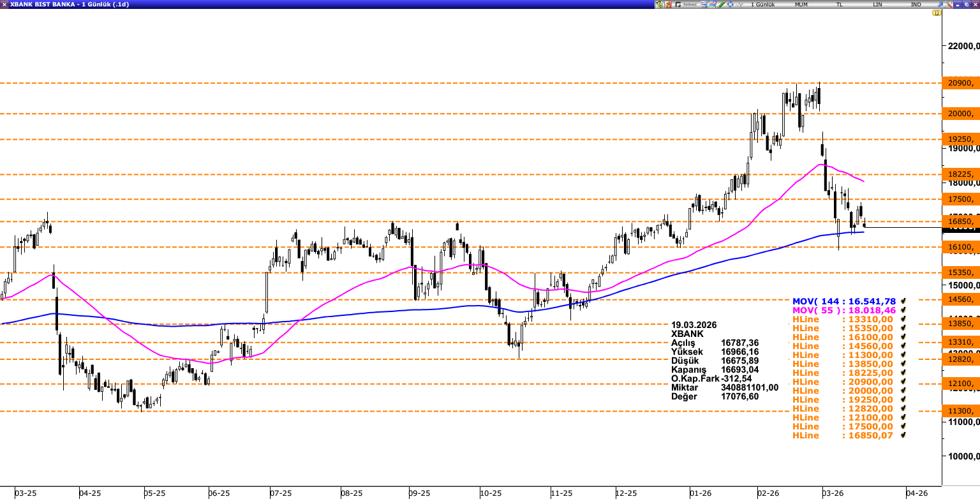Viewport: 980px width, 499px height.
Task: Click the 02-26 date axis label
Action: (768, 493)
